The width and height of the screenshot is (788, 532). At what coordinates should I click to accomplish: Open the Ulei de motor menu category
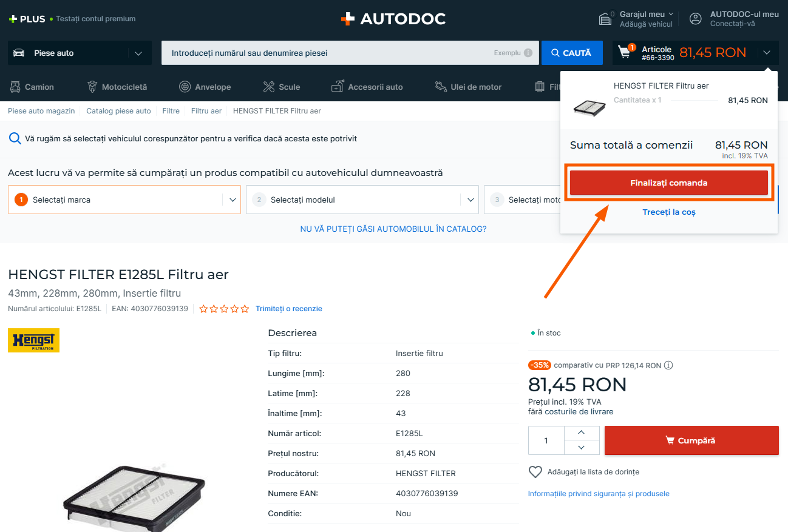click(x=469, y=87)
